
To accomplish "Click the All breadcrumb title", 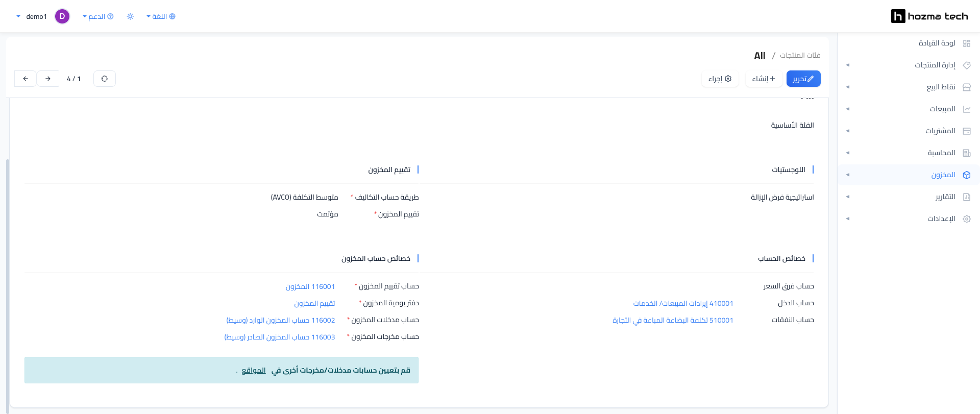I will pos(760,56).
